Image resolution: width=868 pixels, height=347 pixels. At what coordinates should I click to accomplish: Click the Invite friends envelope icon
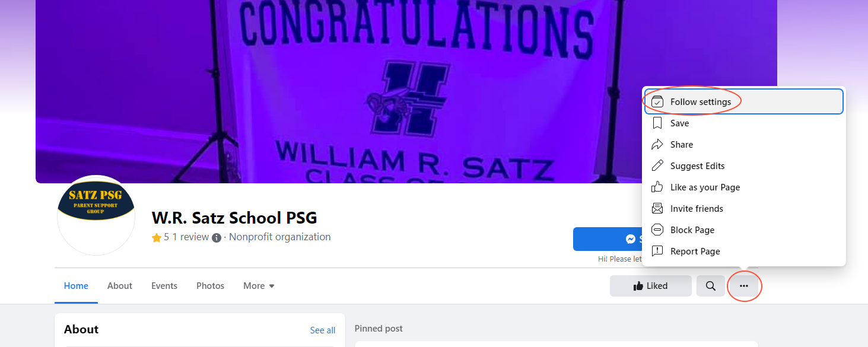(657, 209)
